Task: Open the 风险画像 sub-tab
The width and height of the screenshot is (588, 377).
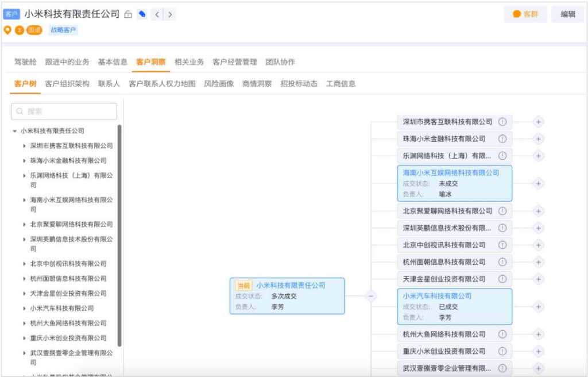Action: pos(219,84)
